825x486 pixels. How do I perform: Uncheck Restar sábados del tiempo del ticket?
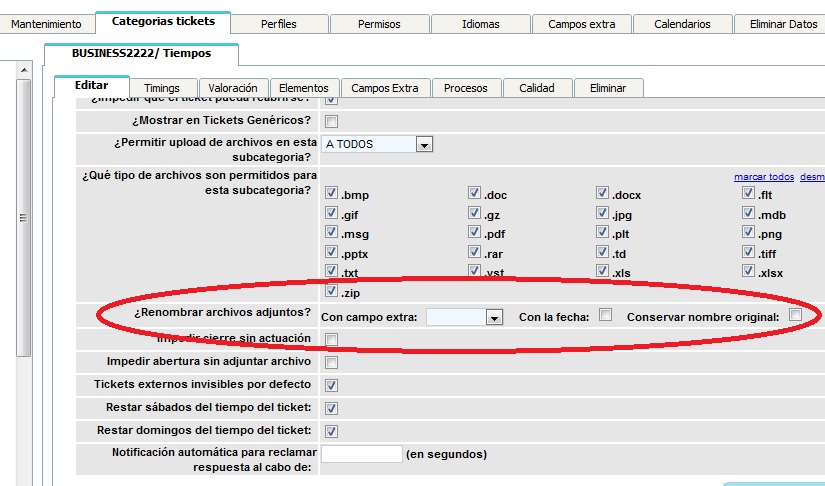click(x=331, y=408)
